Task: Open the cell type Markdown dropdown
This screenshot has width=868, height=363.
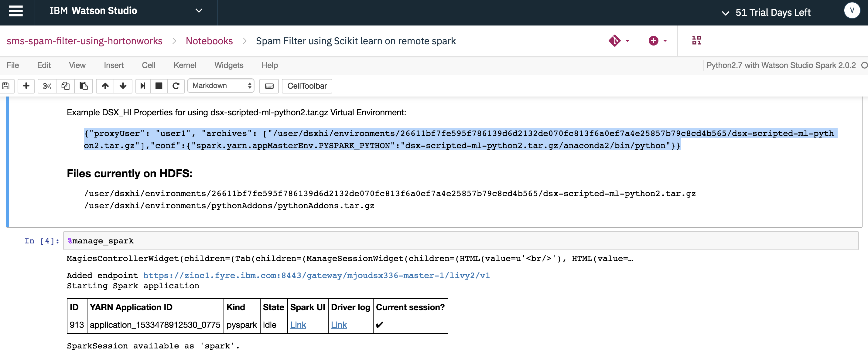Action: (x=221, y=86)
